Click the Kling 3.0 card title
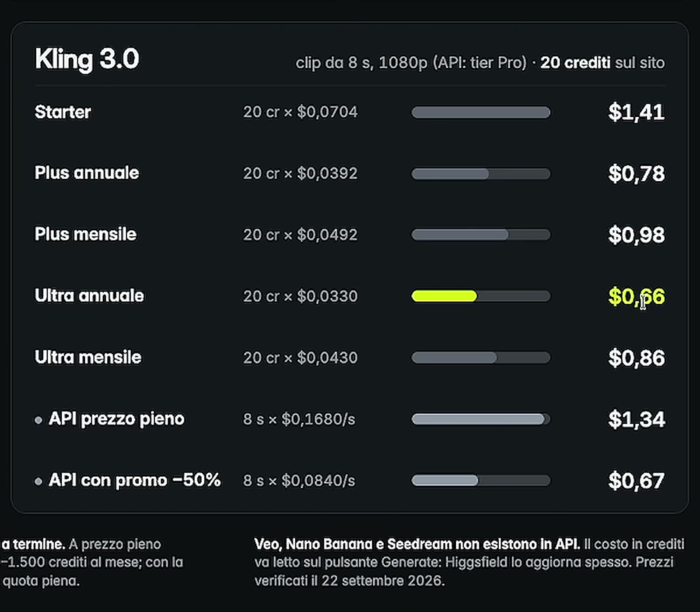700x612 pixels. click(87, 59)
